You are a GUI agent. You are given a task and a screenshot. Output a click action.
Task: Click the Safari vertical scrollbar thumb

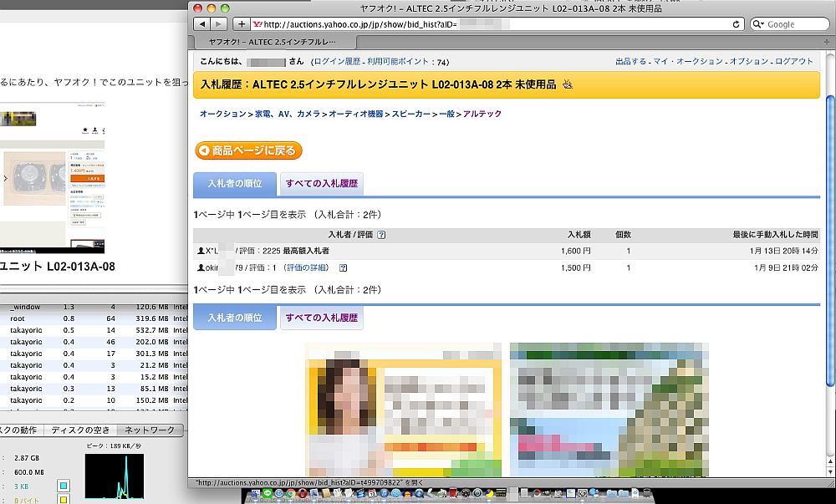tap(829, 240)
